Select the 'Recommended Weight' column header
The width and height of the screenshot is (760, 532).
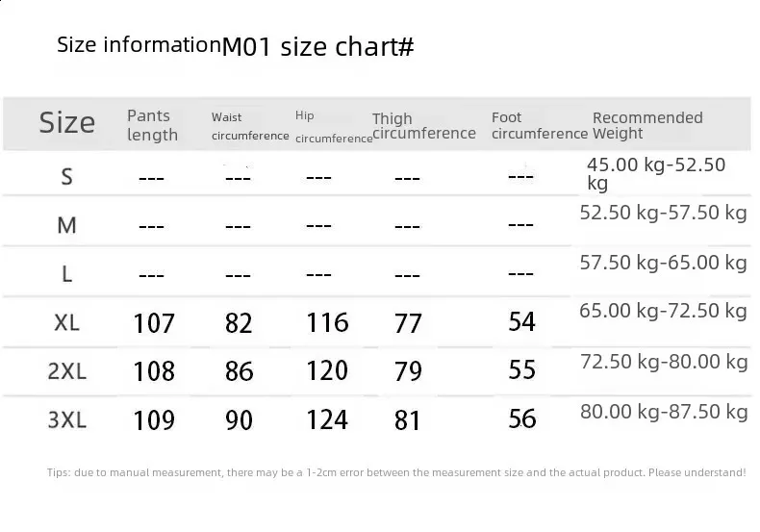[x=646, y=125]
